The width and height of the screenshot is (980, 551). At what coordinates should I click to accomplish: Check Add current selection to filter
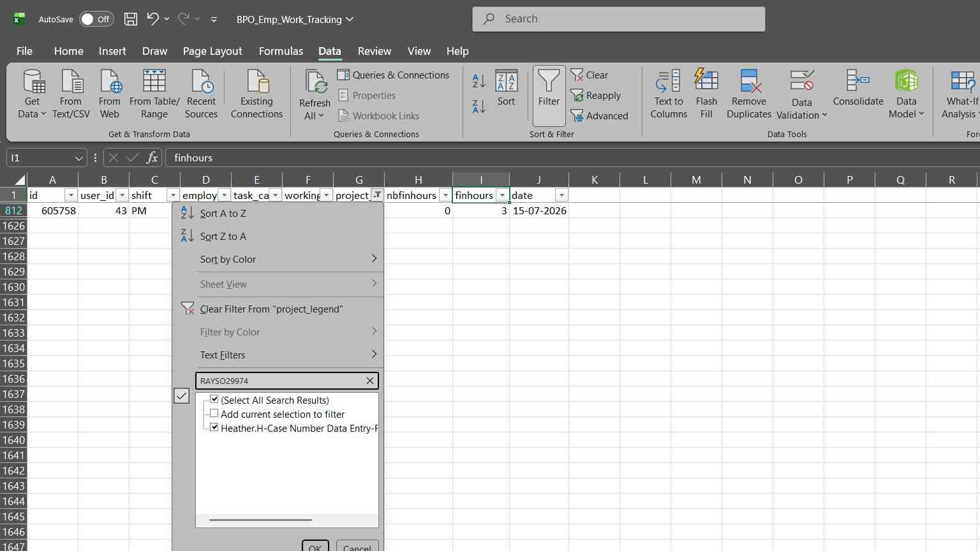pyautogui.click(x=214, y=413)
